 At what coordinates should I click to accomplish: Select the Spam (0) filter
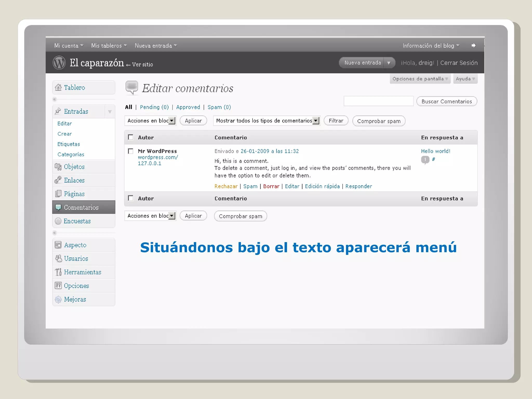tap(219, 107)
